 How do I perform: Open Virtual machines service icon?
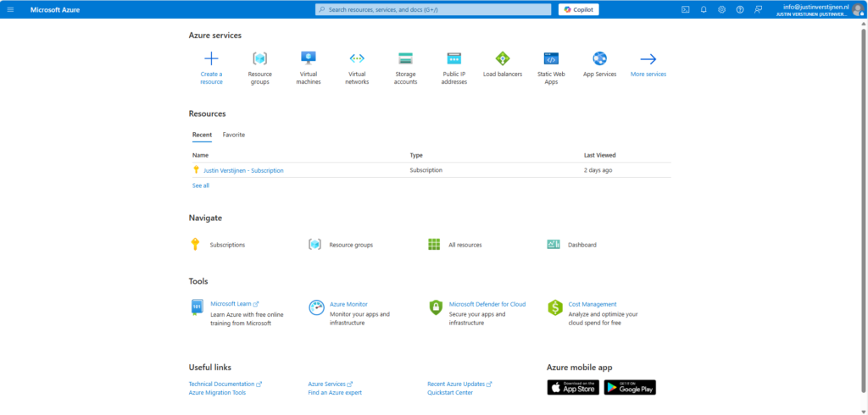coord(309,59)
